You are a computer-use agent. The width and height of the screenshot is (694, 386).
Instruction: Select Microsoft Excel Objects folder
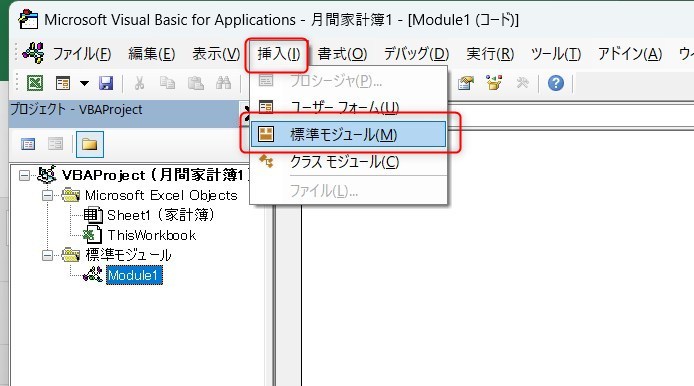pos(161,195)
